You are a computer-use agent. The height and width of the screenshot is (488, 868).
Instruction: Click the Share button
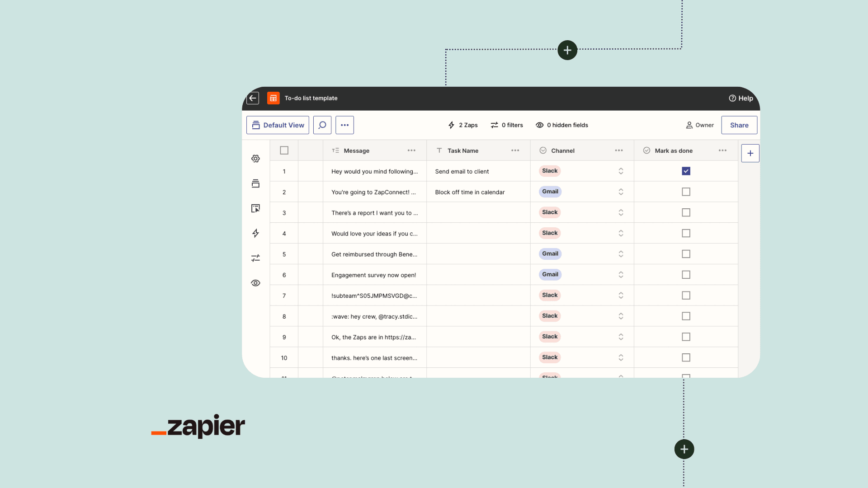[x=739, y=125]
